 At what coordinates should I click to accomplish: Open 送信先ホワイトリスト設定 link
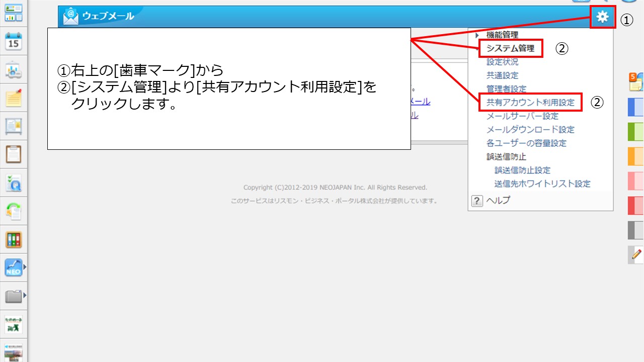tap(542, 184)
